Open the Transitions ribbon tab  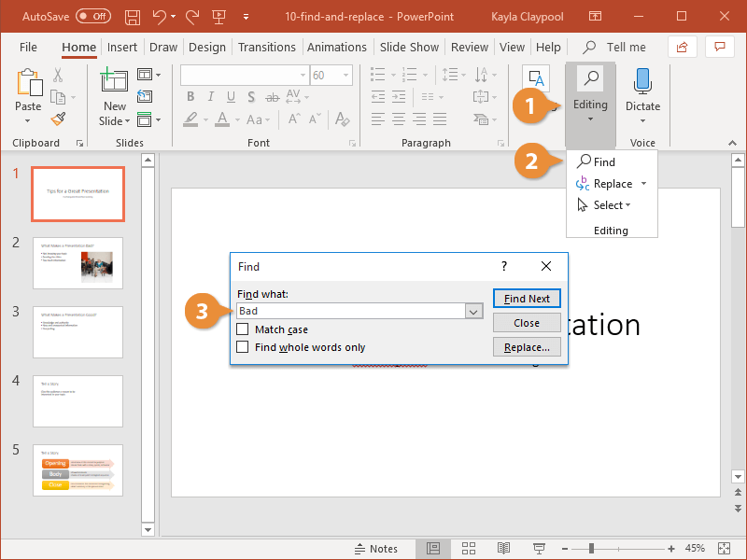[266, 48]
